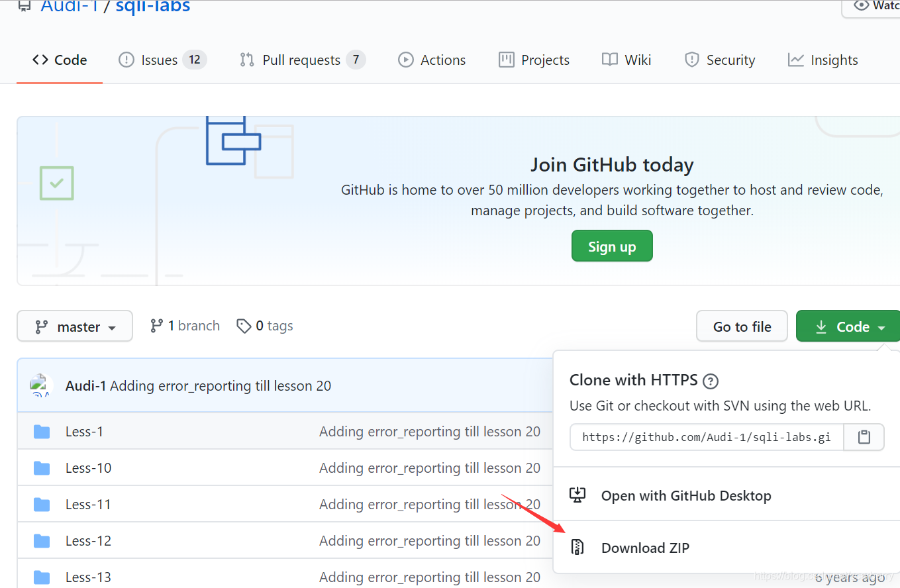
Task: Click the Less-13 folder icon
Action: 42,577
